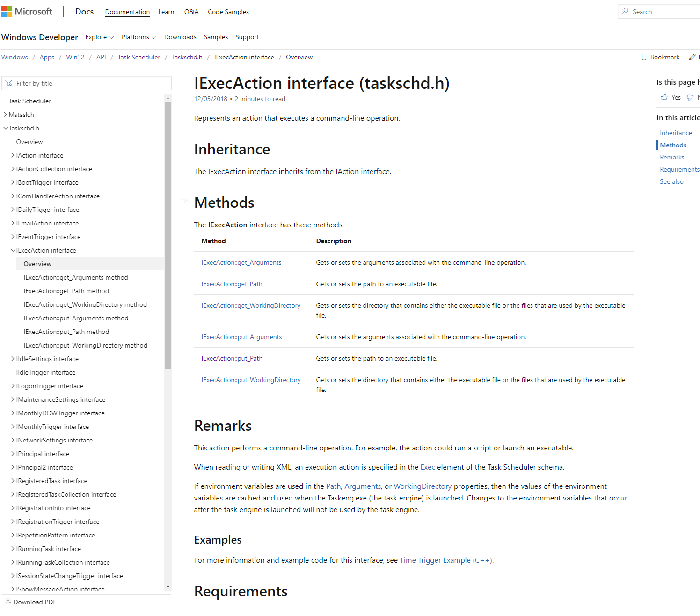Screen dimensions: 700x616
Task: Select the Overview item under IExecAction
Action: tap(90, 264)
